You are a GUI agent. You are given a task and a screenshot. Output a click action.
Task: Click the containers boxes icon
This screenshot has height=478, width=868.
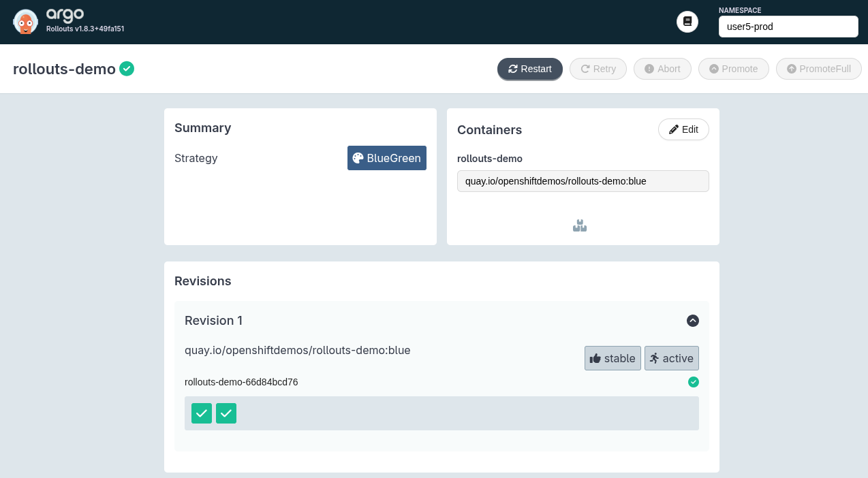point(580,226)
